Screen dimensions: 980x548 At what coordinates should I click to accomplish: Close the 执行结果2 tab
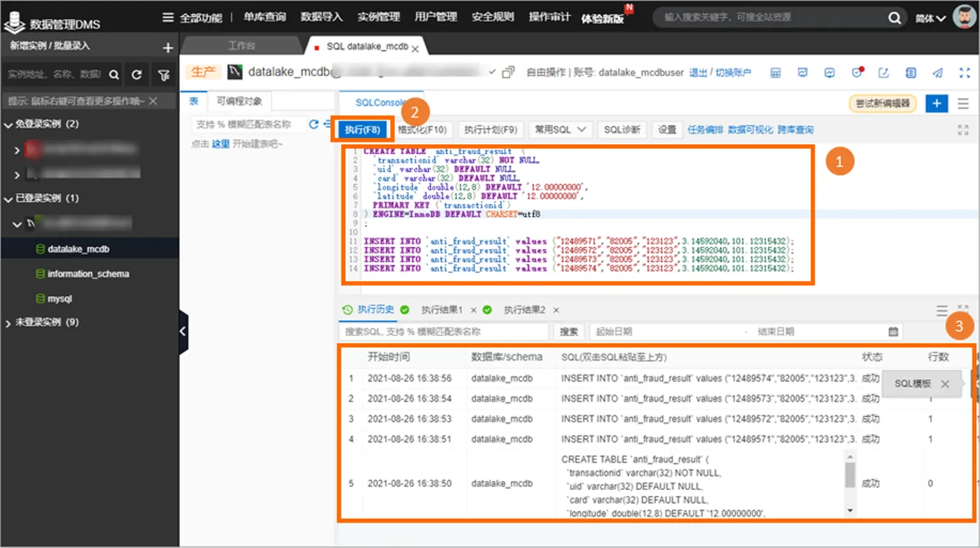pyautogui.click(x=556, y=310)
